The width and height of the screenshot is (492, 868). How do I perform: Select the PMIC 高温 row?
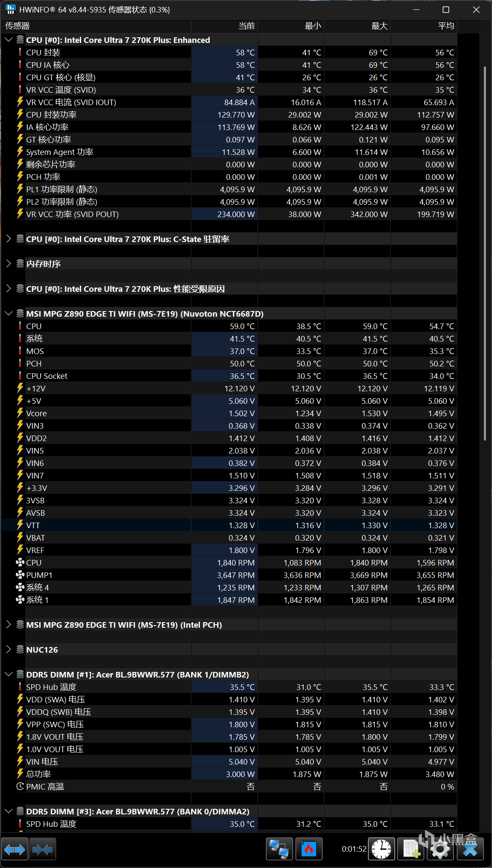pos(229,786)
